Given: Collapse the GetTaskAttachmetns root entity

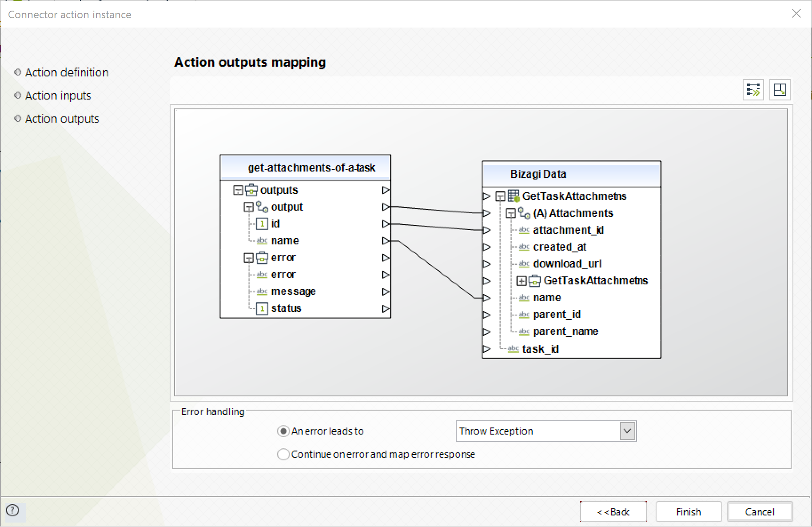Looking at the screenshot, I should tap(501, 196).
